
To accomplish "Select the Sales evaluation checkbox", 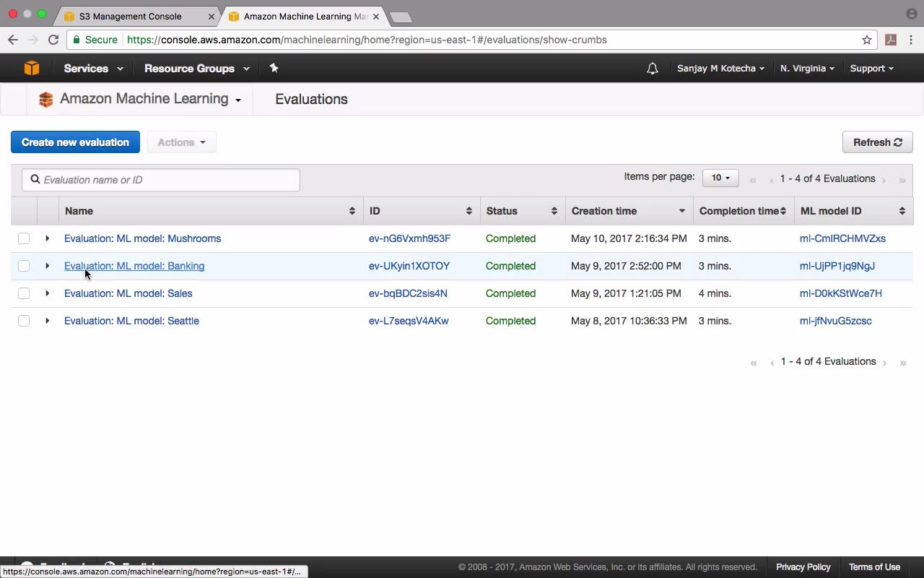I will coord(24,293).
